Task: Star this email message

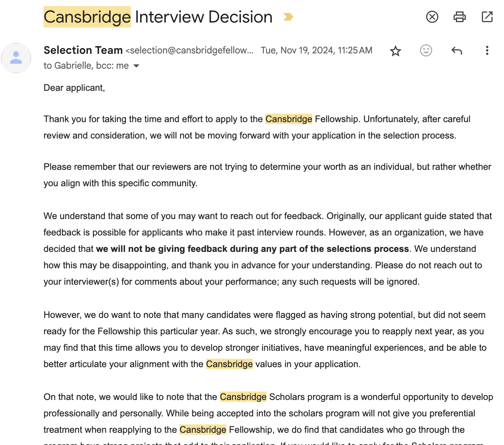Action: point(396,51)
